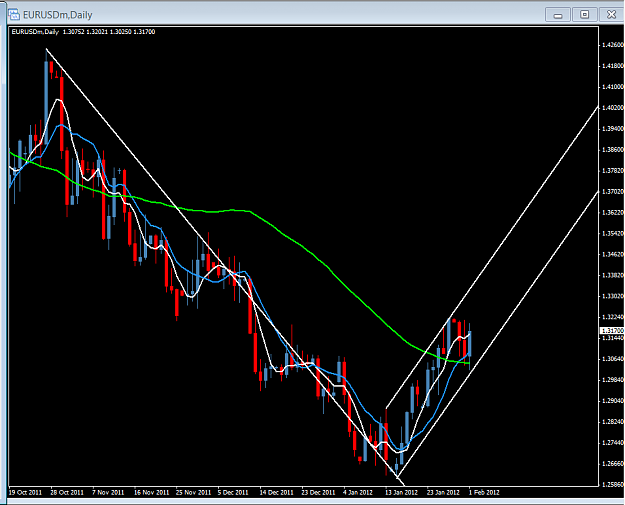This screenshot has width=625, height=505.
Task: Click the 1.40200 price scale label
Action: coord(613,108)
